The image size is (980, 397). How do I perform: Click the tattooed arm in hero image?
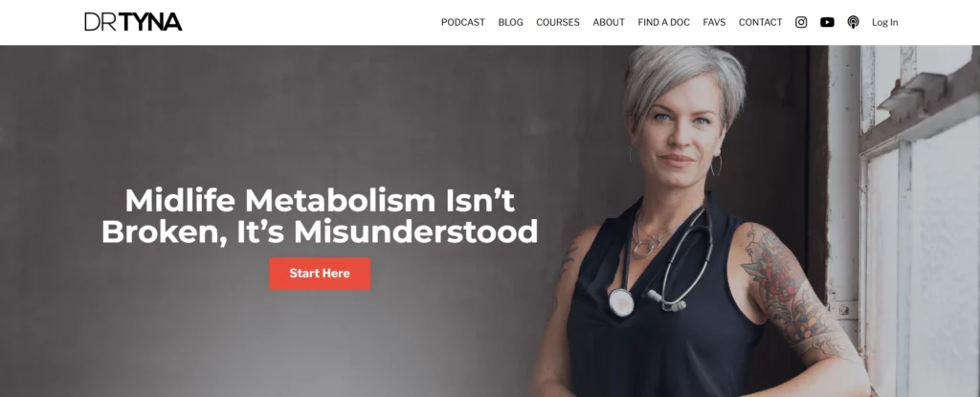(793, 300)
